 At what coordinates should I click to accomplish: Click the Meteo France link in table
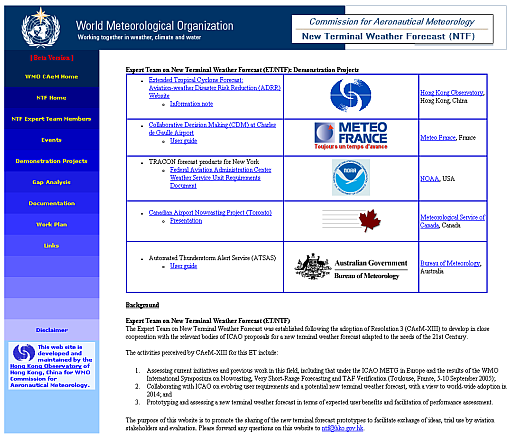tap(438, 138)
